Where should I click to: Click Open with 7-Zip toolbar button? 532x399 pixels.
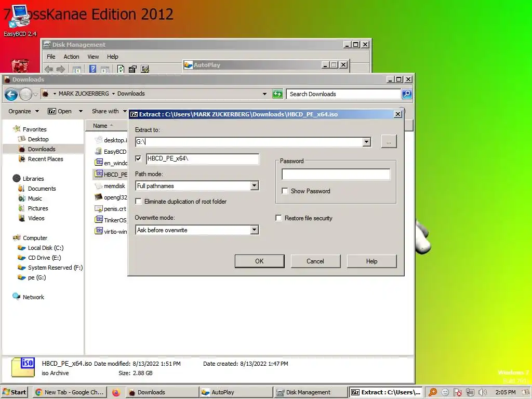pyautogui.click(x=60, y=111)
